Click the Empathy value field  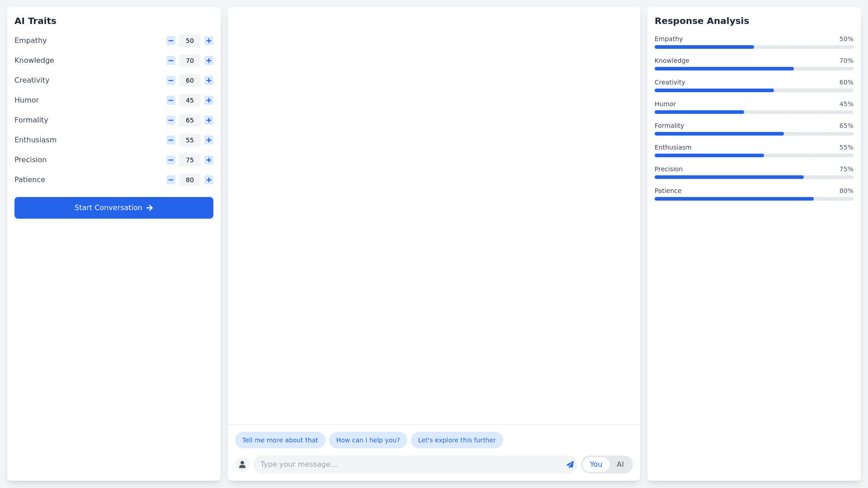[189, 41]
